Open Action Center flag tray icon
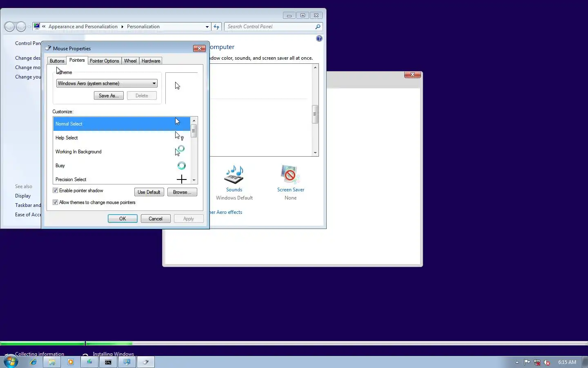The image size is (588, 368). click(x=527, y=362)
